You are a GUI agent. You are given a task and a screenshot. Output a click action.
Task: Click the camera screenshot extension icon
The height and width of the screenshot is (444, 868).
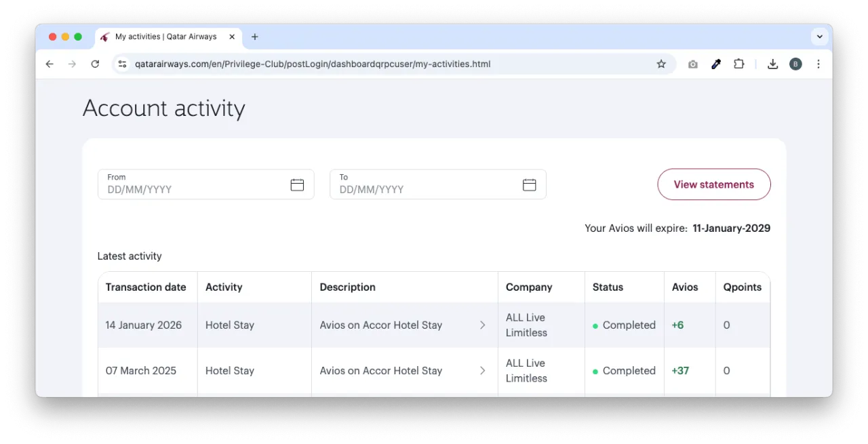692,64
